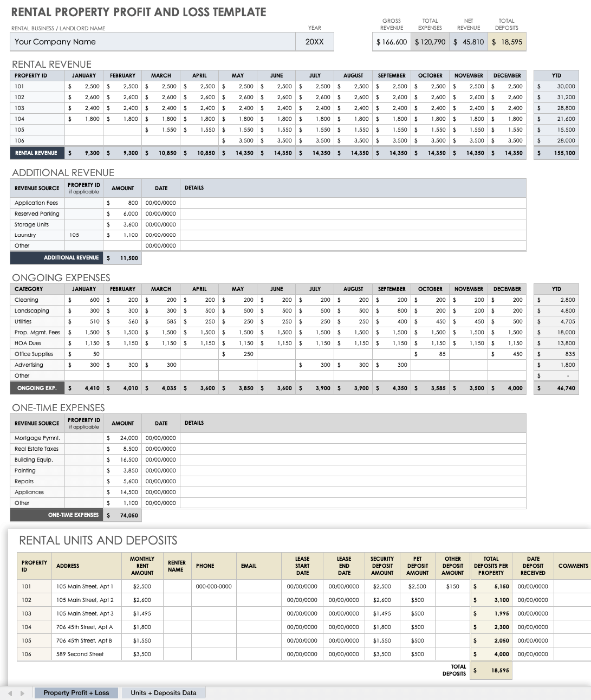Select the Property Profit + Loss tab

76,692
